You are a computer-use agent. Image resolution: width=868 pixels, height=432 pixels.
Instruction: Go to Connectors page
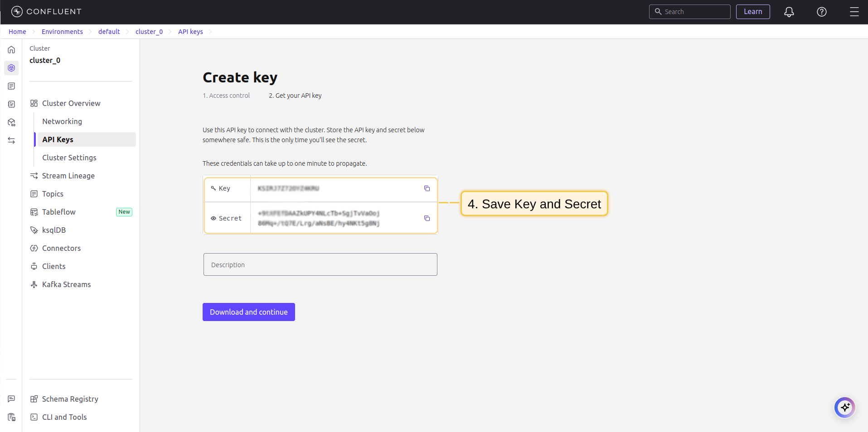tap(61, 248)
